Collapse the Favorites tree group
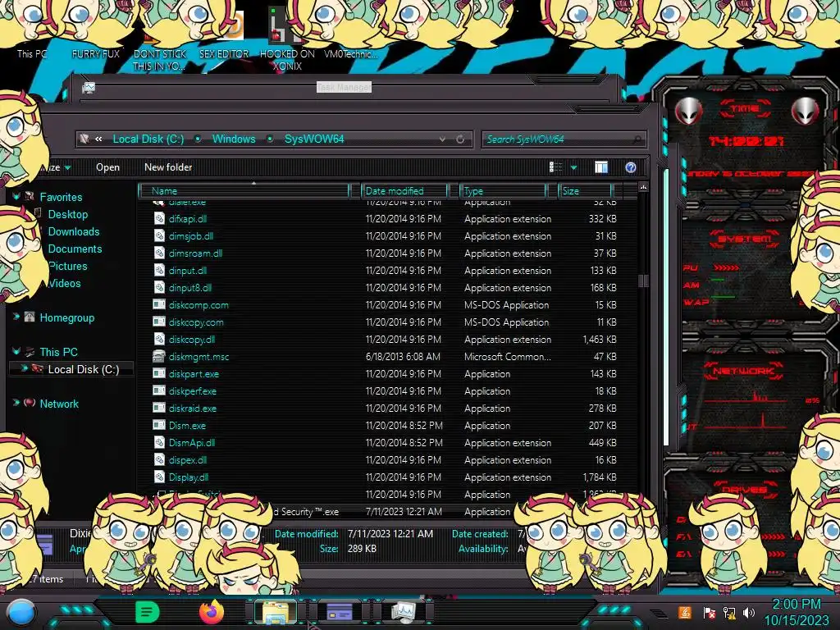The height and width of the screenshot is (630, 840). 16,197
